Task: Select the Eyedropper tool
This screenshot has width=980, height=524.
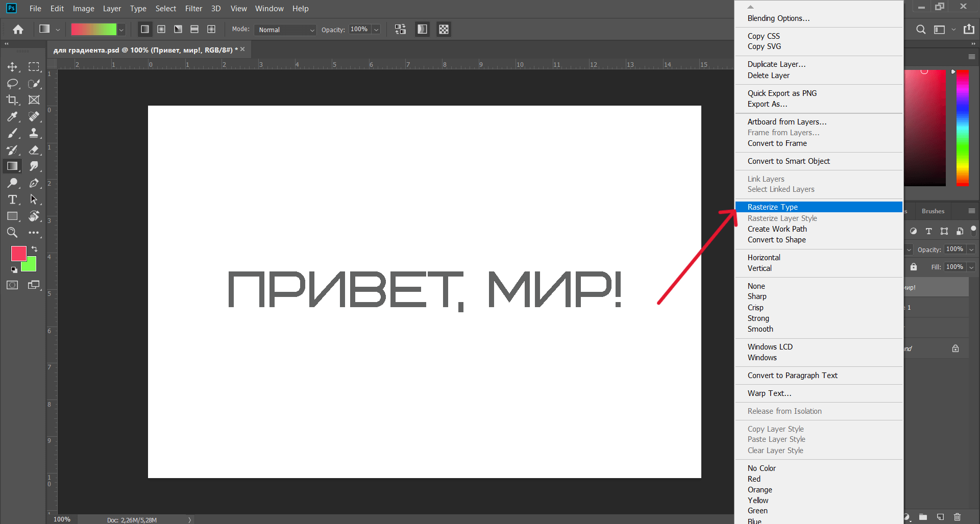Action: (12, 116)
